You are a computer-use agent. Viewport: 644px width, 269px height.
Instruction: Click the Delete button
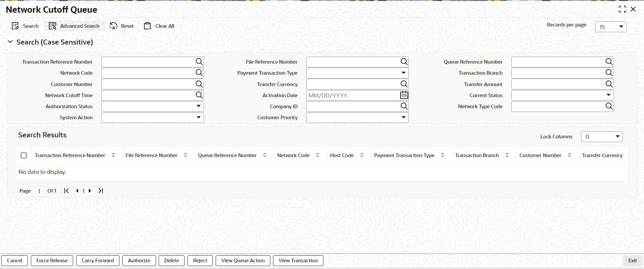point(172,261)
